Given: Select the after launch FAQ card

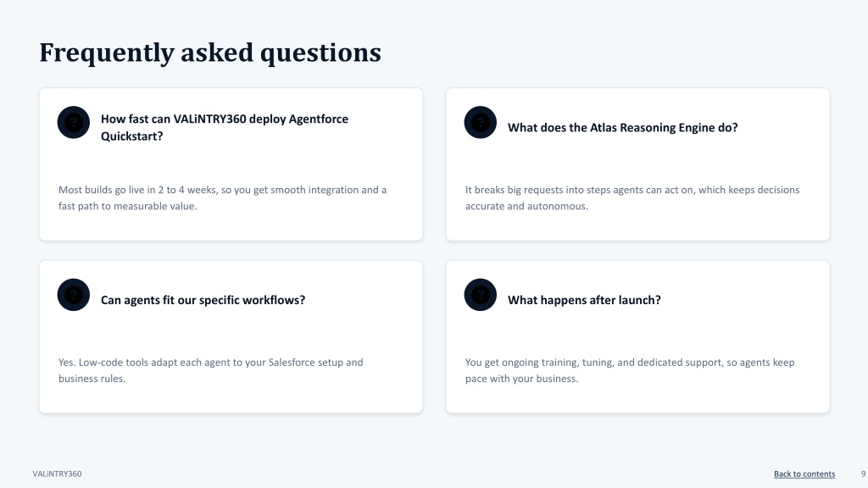Looking at the screenshot, I should (637, 337).
